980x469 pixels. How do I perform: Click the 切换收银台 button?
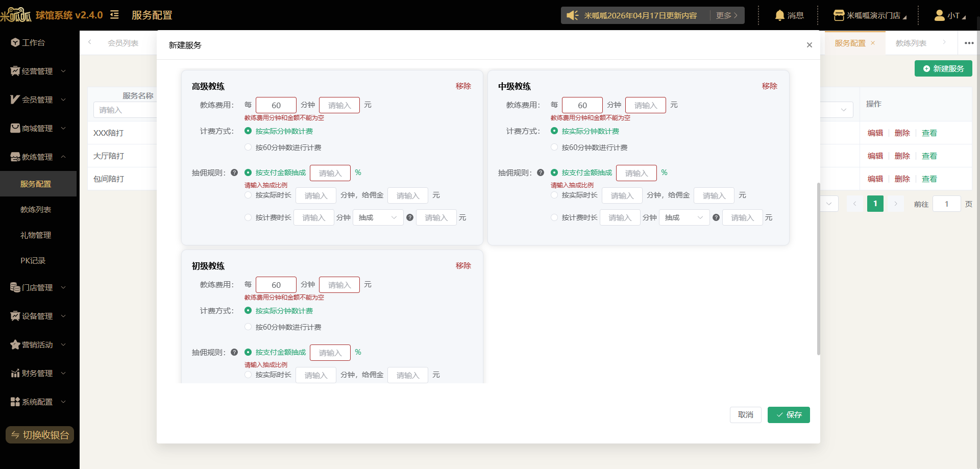tap(40, 435)
